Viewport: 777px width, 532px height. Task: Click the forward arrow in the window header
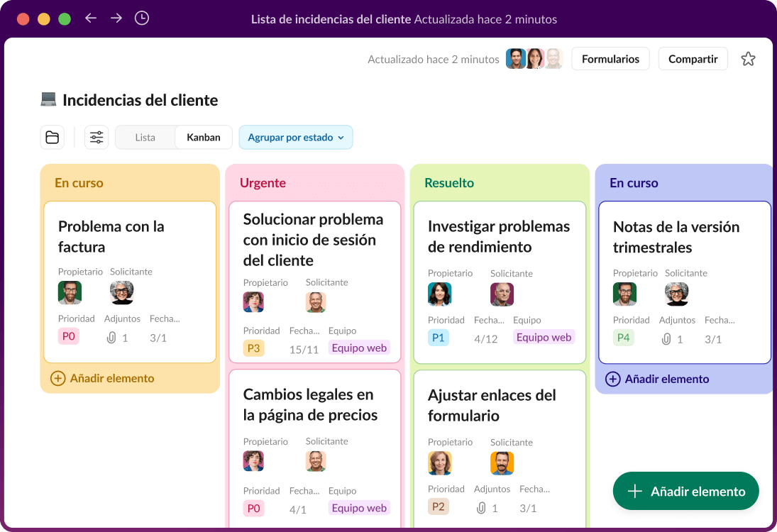tap(116, 18)
